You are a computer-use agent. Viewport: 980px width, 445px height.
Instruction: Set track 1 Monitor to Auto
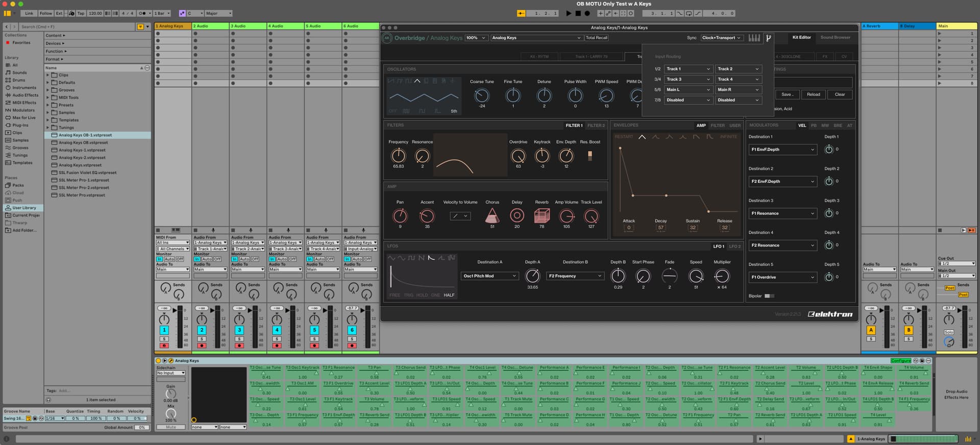169,259
